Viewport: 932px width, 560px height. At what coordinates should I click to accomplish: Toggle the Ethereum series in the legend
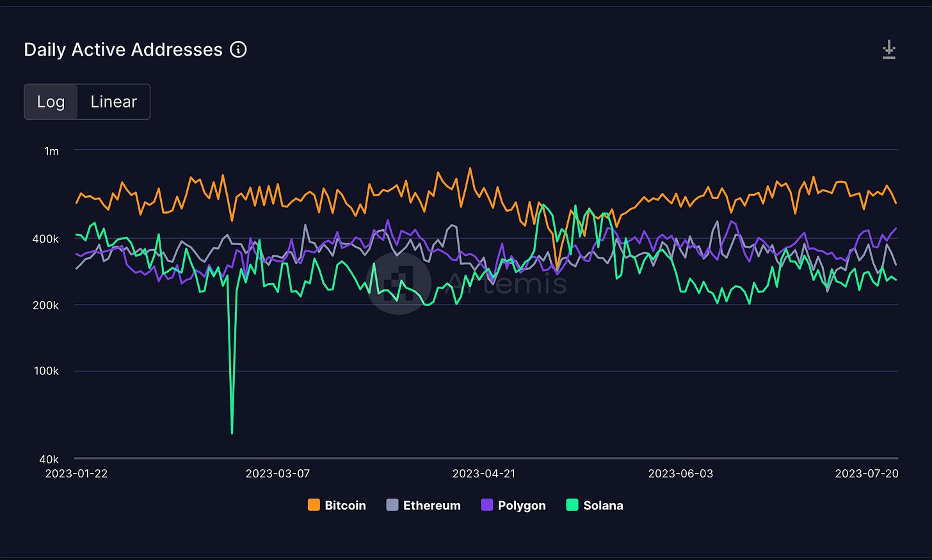tap(424, 505)
